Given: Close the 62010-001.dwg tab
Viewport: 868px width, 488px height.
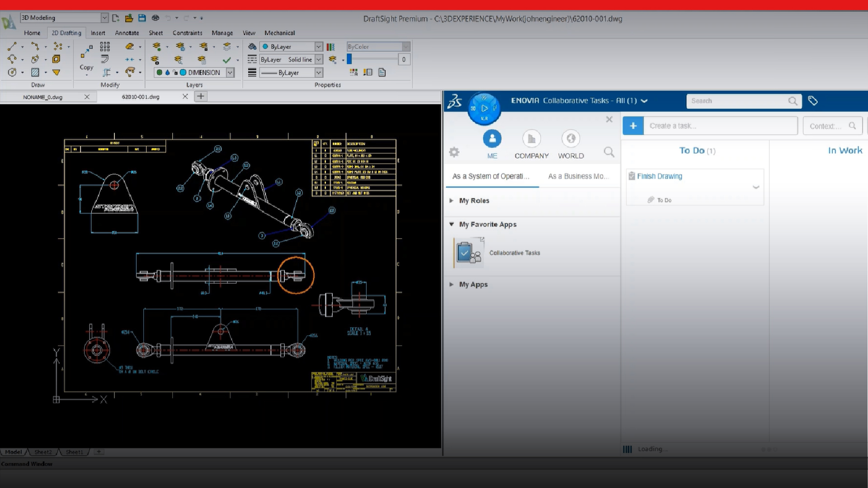Looking at the screenshot, I should [185, 96].
